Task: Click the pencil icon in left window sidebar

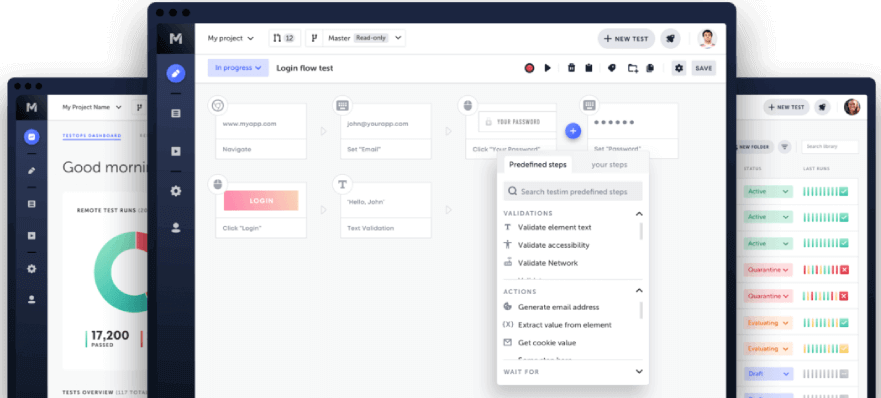Action: [x=31, y=170]
